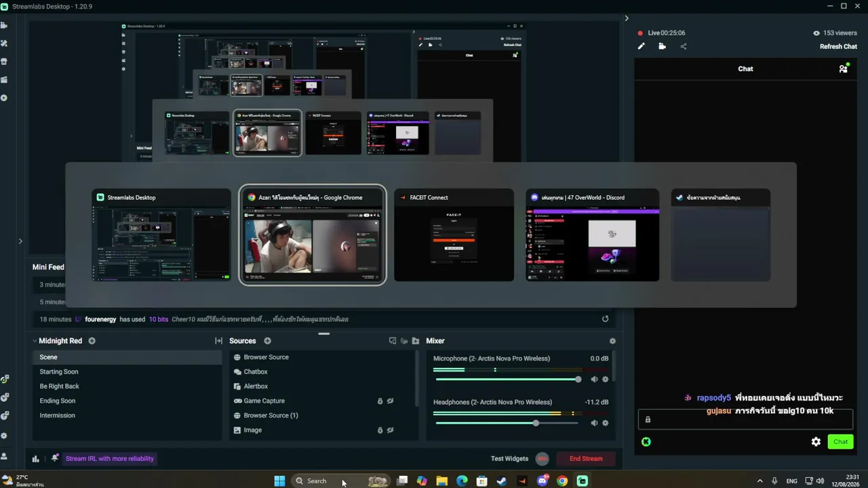Mute the Headphones in the Mixer

(x=594, y=423)
